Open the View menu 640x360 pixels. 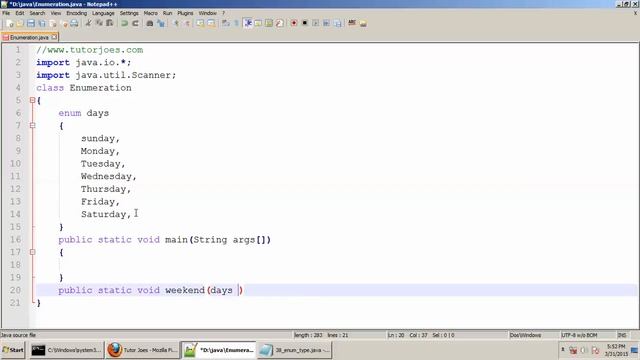(56, 13)
